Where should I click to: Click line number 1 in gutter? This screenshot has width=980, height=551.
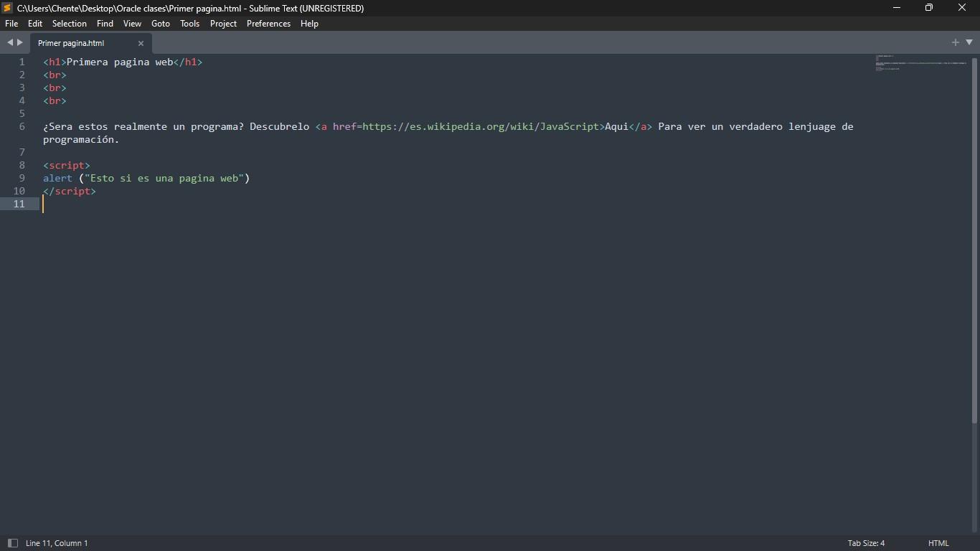(22, 62)
